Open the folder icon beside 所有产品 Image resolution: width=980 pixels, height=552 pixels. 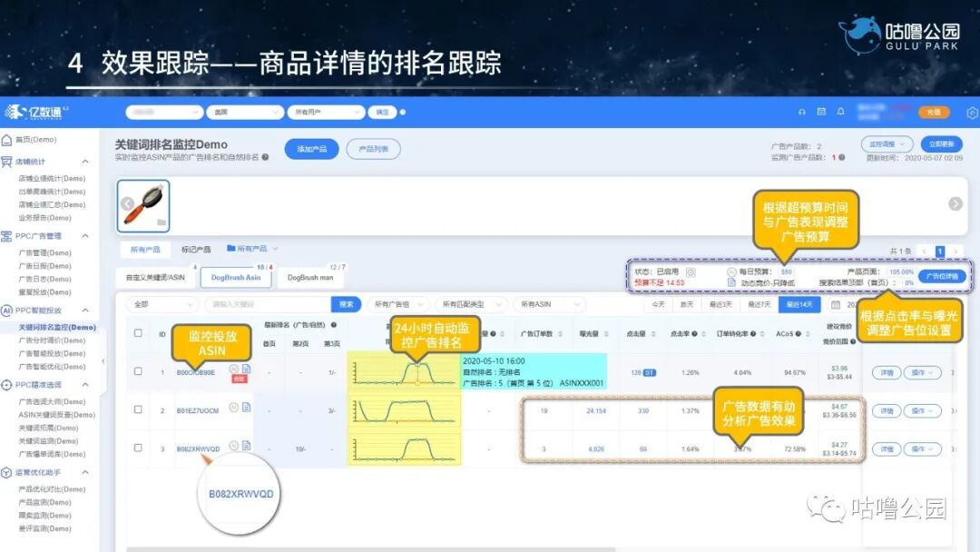pos(232,248)
